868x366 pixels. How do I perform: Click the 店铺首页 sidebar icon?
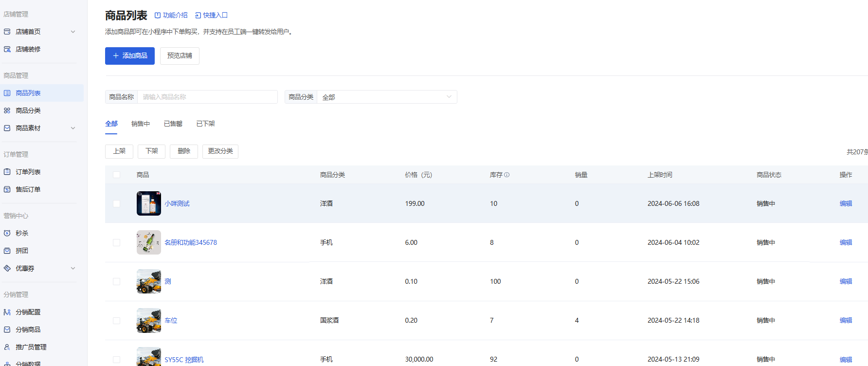click(x=7, y=32)
